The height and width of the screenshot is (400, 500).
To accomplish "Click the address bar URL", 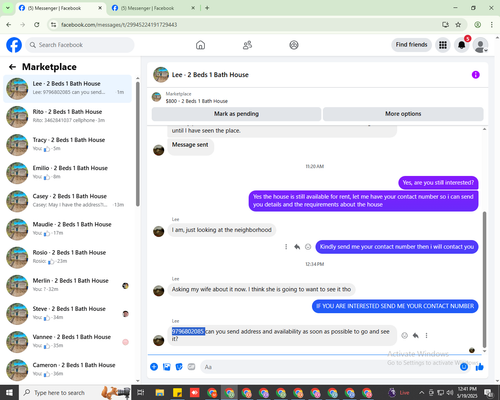I will [x=119, y=25].
